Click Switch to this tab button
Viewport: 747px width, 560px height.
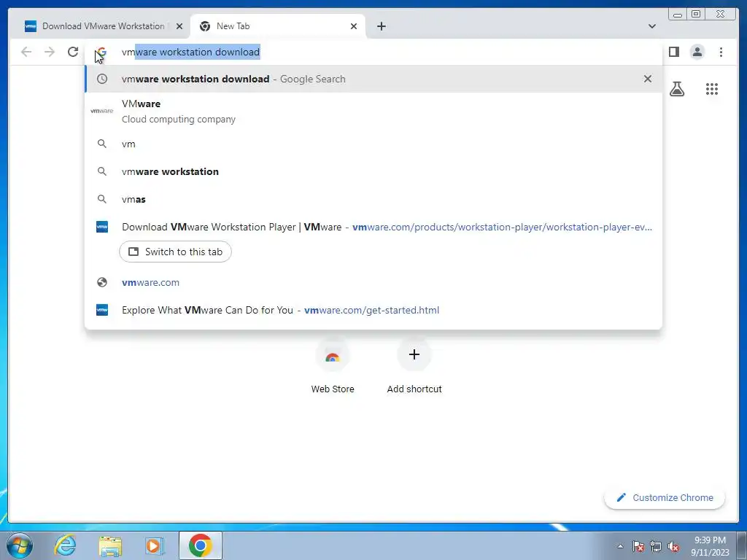pyautogui.click(x=175, y=252)
